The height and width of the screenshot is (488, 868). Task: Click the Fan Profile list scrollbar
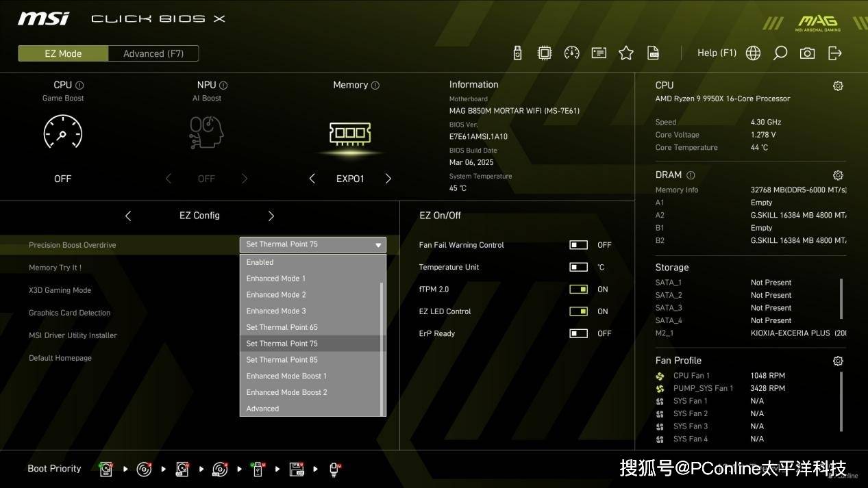(842, 402)
